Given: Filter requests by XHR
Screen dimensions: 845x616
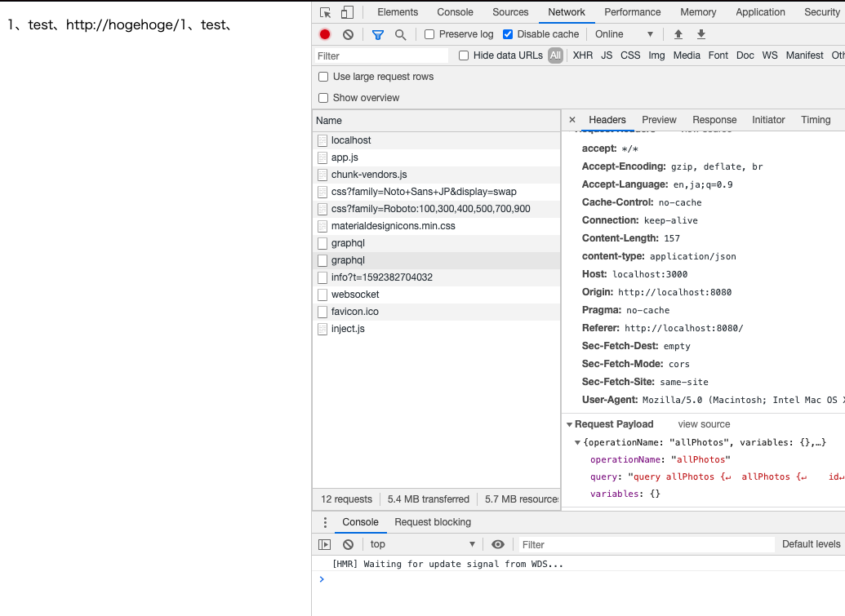Looking at the screenshot, I should [x=583, y=55].
